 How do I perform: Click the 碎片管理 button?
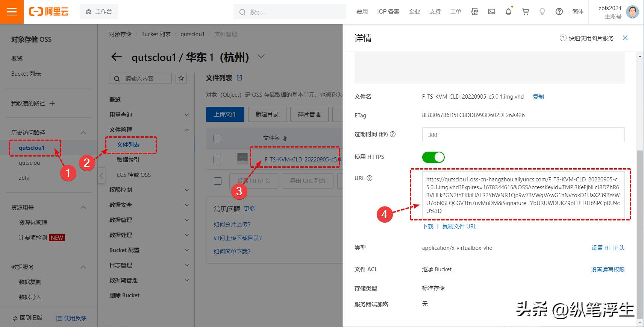309,114
